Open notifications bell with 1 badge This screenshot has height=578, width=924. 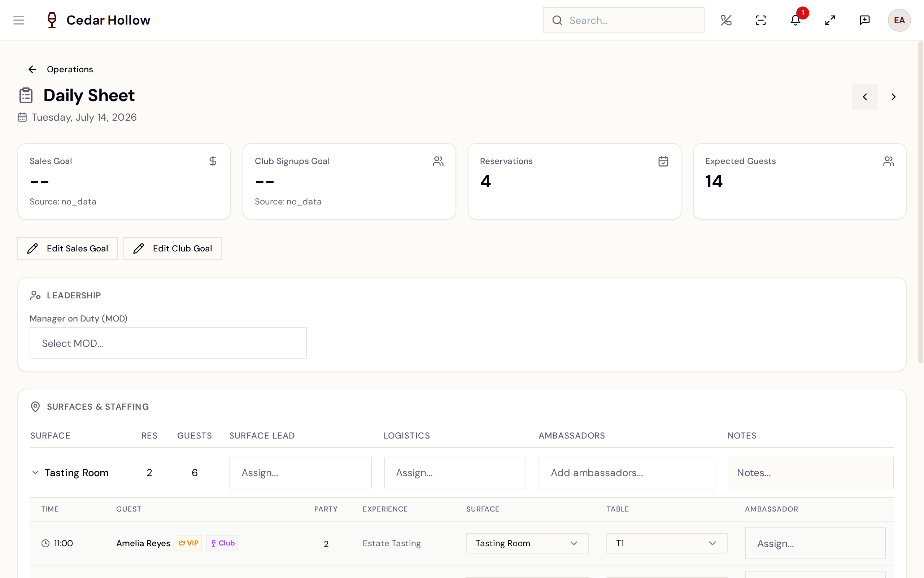[796, 20]
